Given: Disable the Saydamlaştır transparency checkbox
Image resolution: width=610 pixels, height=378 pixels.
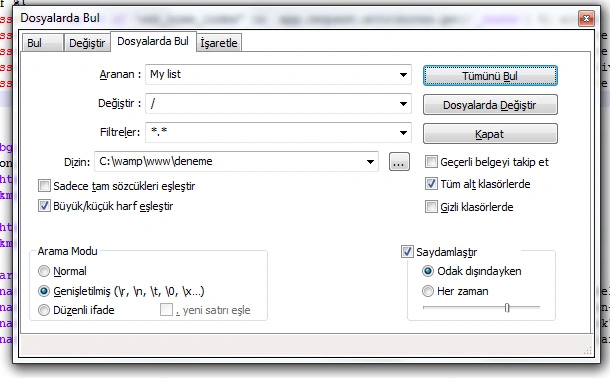Looking at the screenshot, I should (407, 252).
